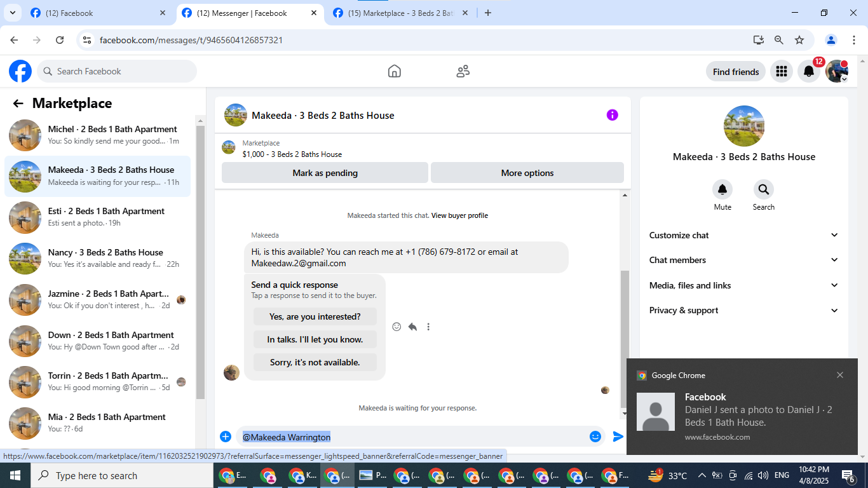Open more message options three dots

[428, 327]
